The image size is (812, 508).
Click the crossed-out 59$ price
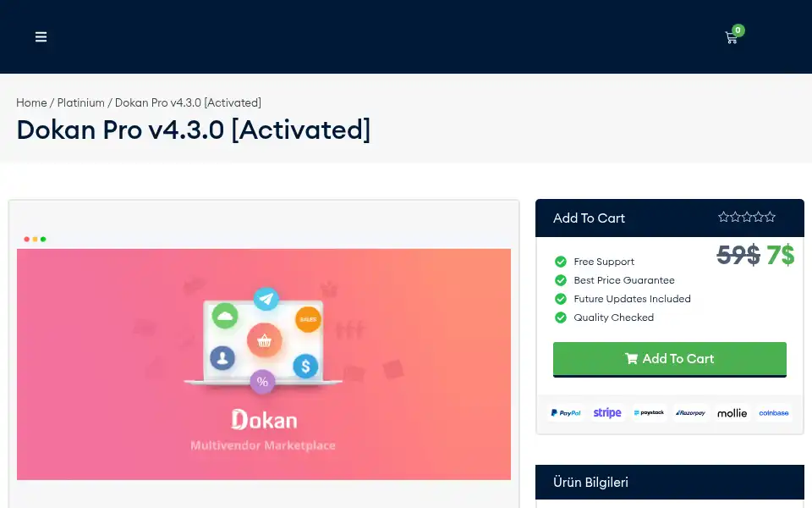738,255
